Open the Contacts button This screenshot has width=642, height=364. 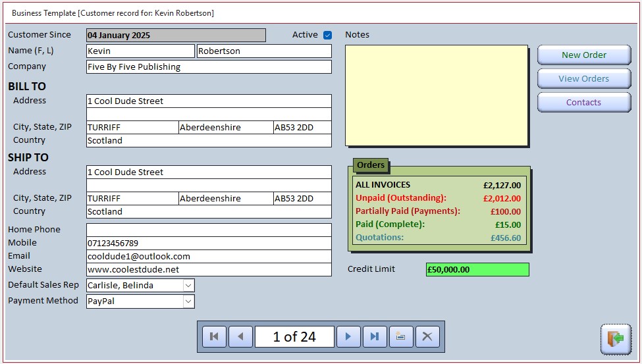point(583,103)
